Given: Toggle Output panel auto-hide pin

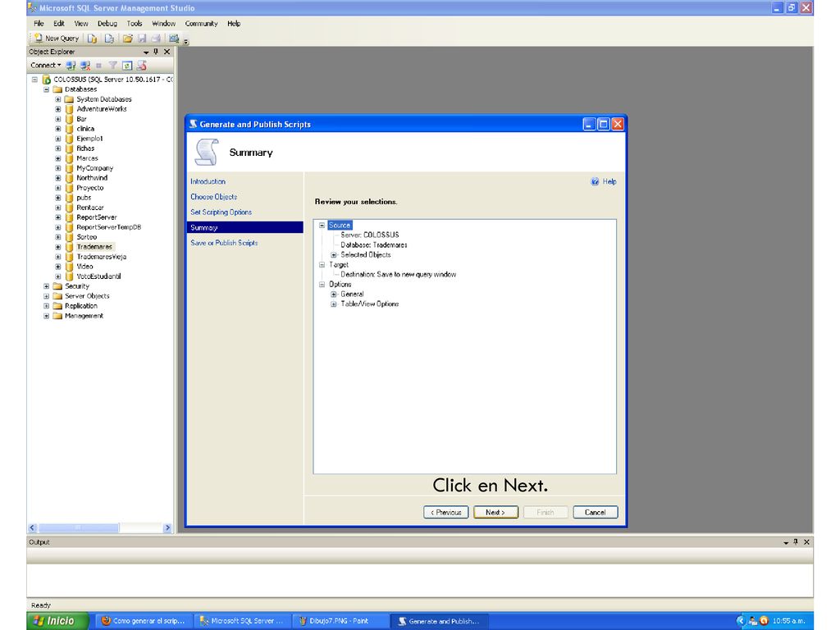Looking at the screenshot, I should pyautogui.click(x=796, y=542).
